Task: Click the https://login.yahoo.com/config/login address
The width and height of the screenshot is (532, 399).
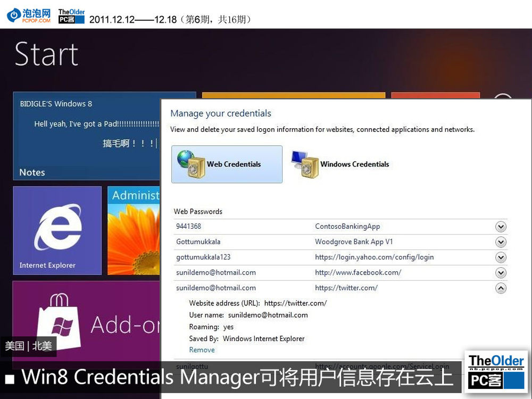Action: (x=374, y=257)
